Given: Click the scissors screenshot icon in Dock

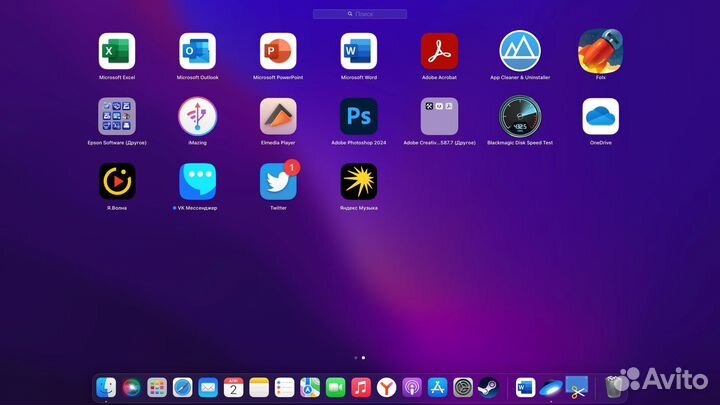Looking at the screenshot, I should (577, 388).
